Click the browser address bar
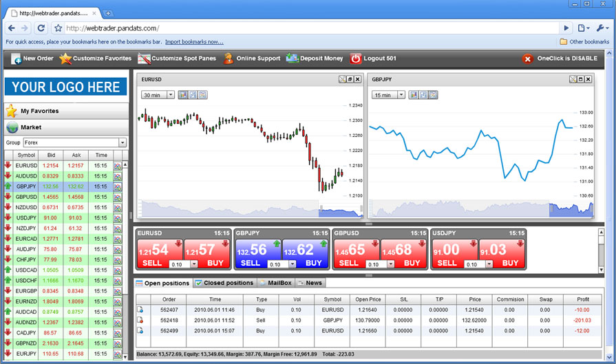 point(310,28)
